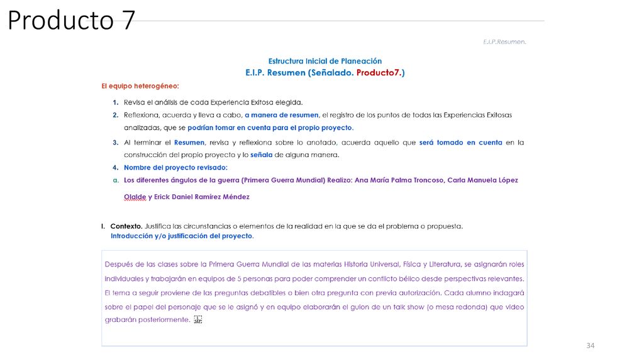
Task: Click 'Introducción y/o justificación del proyecto.'
Action: click(x=182, y=236)
